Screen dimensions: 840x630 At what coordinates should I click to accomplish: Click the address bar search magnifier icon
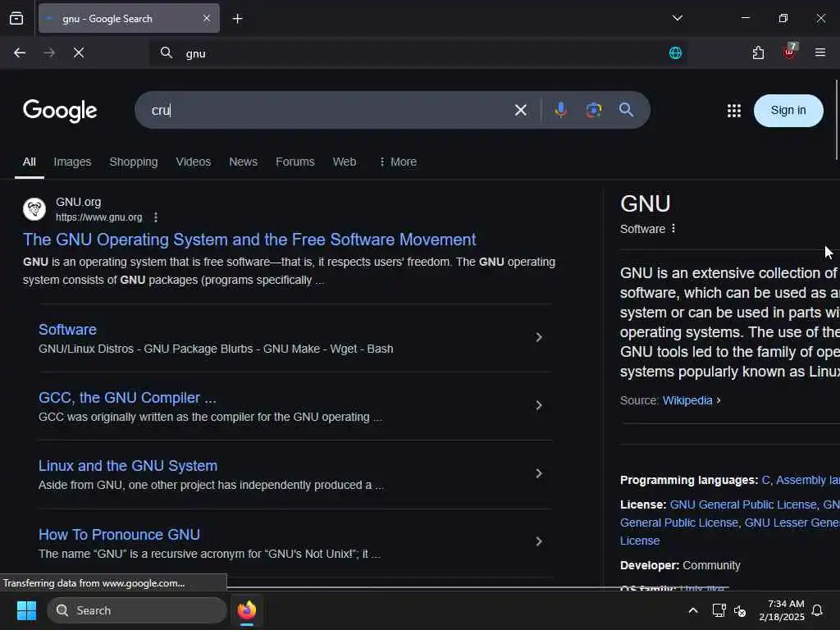tap(166, 53)
